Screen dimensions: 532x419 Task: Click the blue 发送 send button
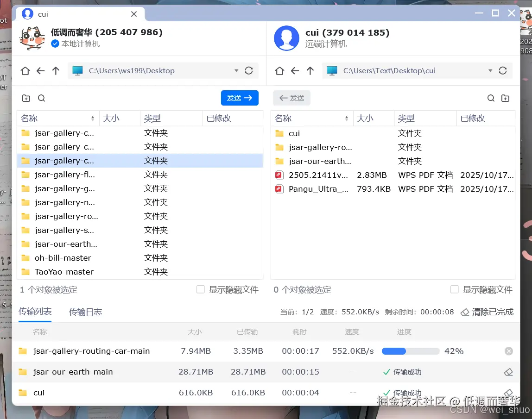[240, 98]
